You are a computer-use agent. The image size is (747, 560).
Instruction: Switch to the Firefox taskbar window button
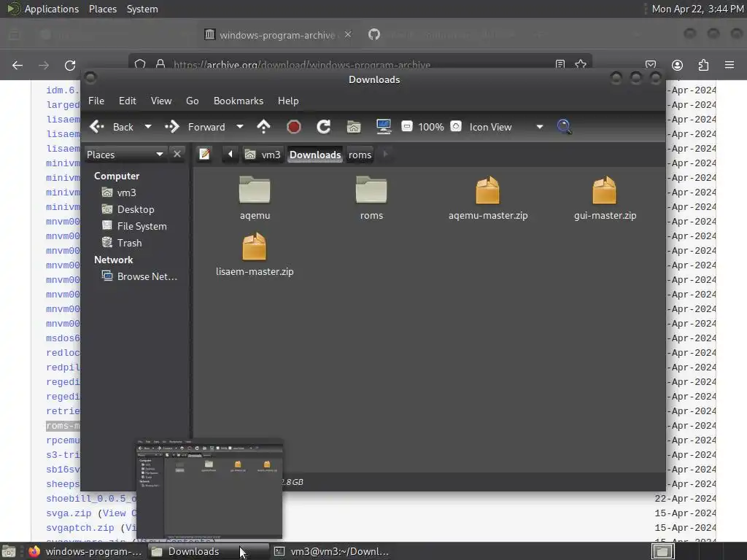[x=85, y=551]
